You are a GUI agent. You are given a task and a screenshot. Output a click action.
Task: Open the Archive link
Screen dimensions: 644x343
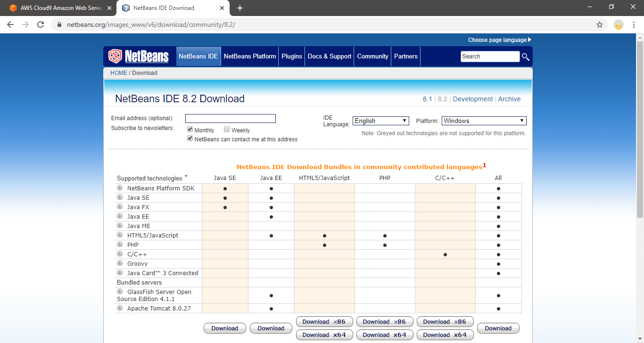pyautogui.click(x=509, y=99)
